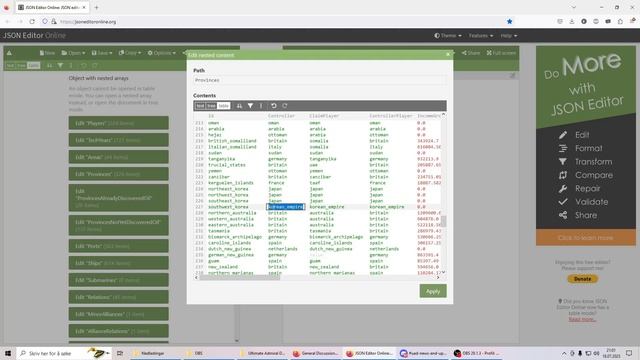Select the bismarck_archipelago id cell

(x=235, y=237)
